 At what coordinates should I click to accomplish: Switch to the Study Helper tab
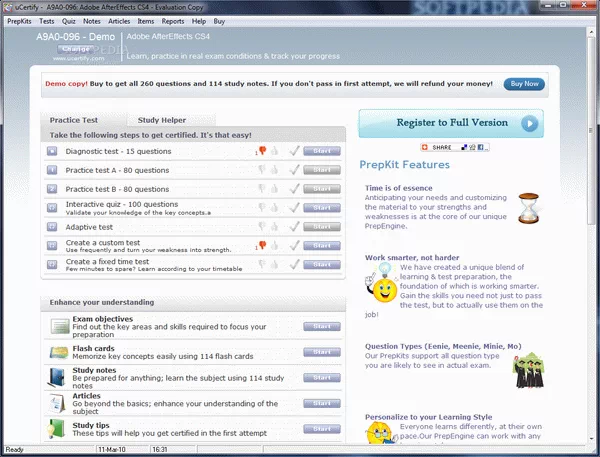[x=162, y=120]
